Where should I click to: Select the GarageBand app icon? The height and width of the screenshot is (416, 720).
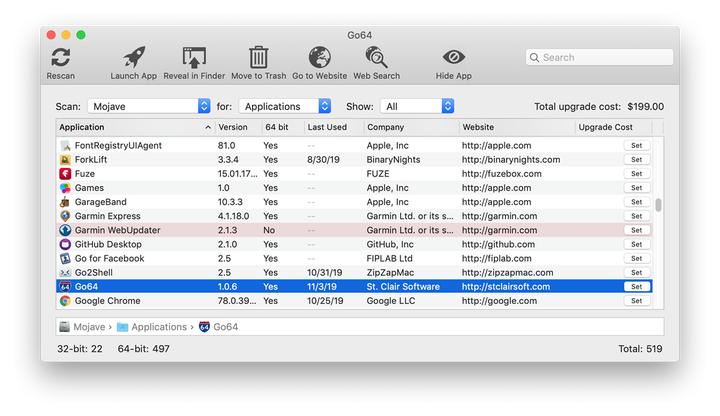click(65, 202)
